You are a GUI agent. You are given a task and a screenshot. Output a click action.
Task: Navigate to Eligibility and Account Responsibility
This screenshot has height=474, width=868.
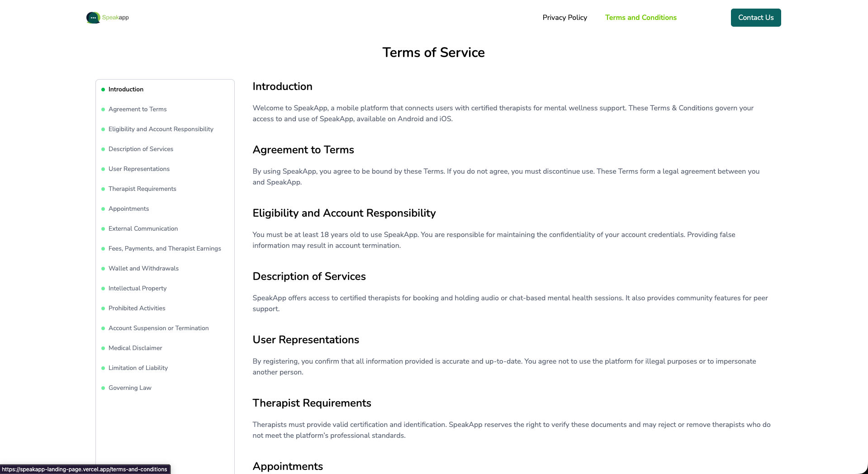161,129
